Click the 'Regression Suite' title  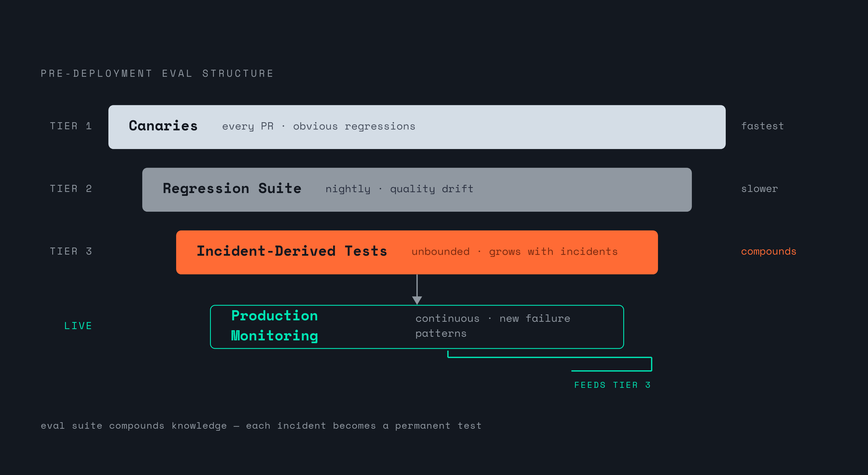pyautogui.click(x=232, y=189)
